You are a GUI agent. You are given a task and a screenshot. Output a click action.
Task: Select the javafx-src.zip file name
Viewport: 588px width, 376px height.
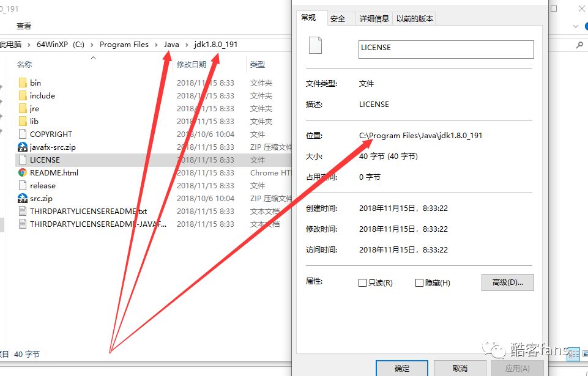[53, 147]
